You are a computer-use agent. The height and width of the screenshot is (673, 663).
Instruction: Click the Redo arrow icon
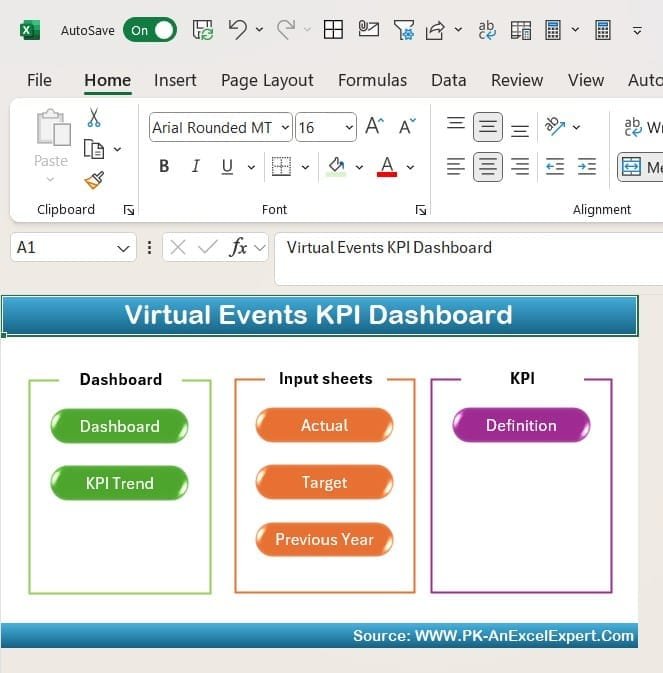[x=286, y=30]
